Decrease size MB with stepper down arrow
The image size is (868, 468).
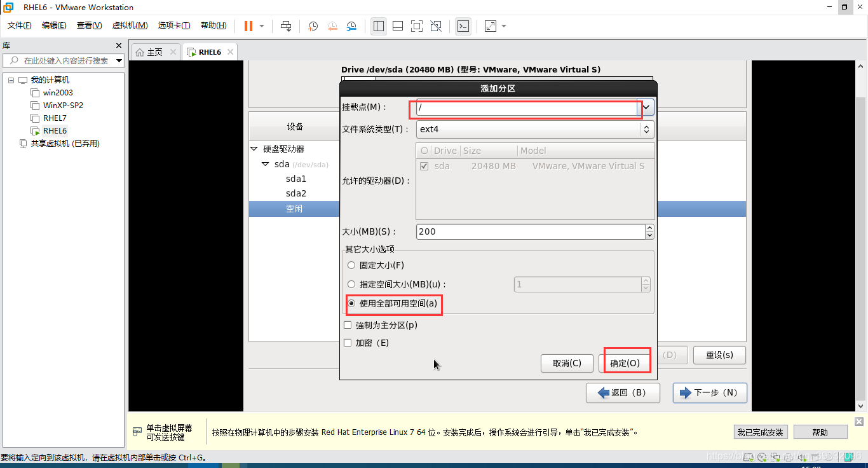(649, 235)
